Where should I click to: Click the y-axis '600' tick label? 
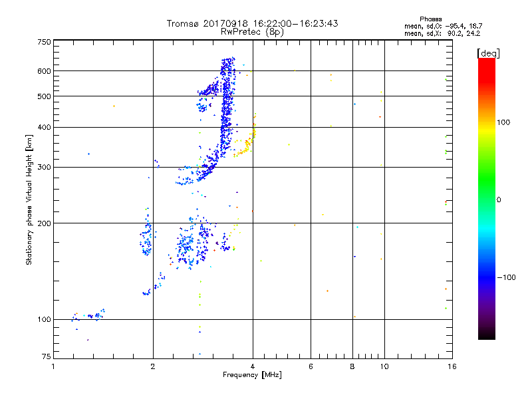[x=44, y=71]
